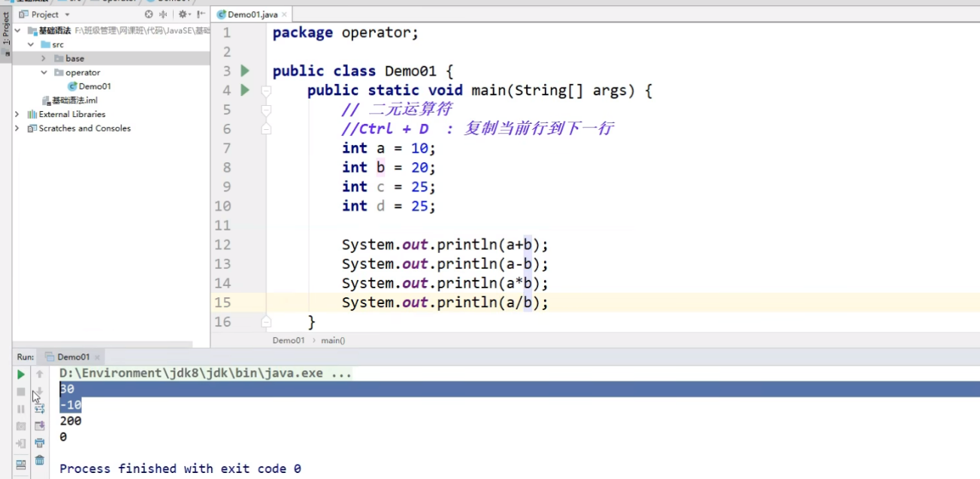The height and width of the screenshot is (479, 980).
Task: Clear all output with the trash icon
Action: 40,461
